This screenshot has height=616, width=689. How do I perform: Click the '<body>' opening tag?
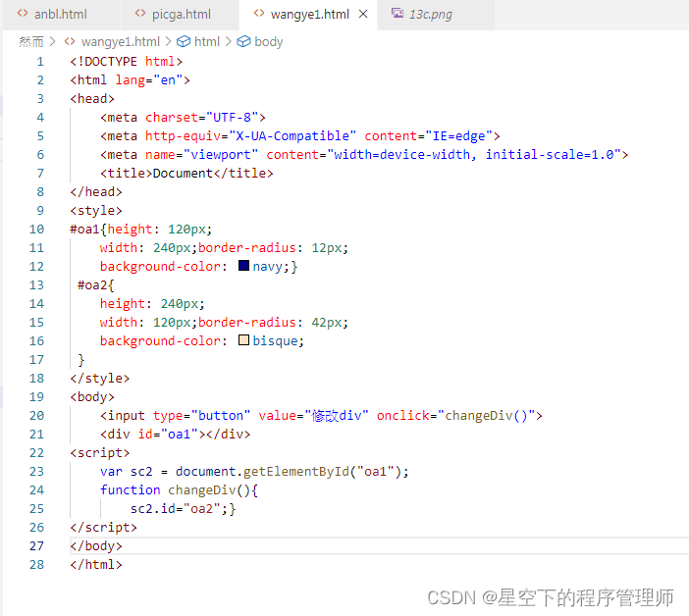(92, 397)
